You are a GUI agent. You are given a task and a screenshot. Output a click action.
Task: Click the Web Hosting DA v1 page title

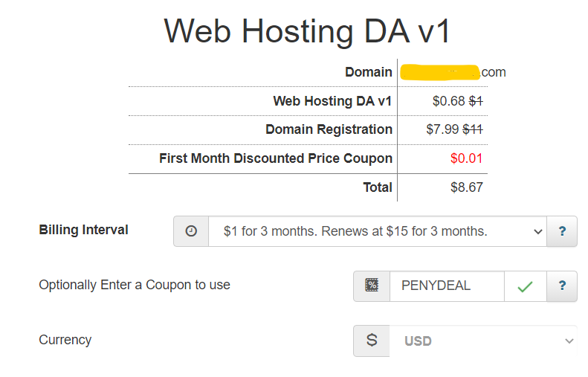click(306, 30)
